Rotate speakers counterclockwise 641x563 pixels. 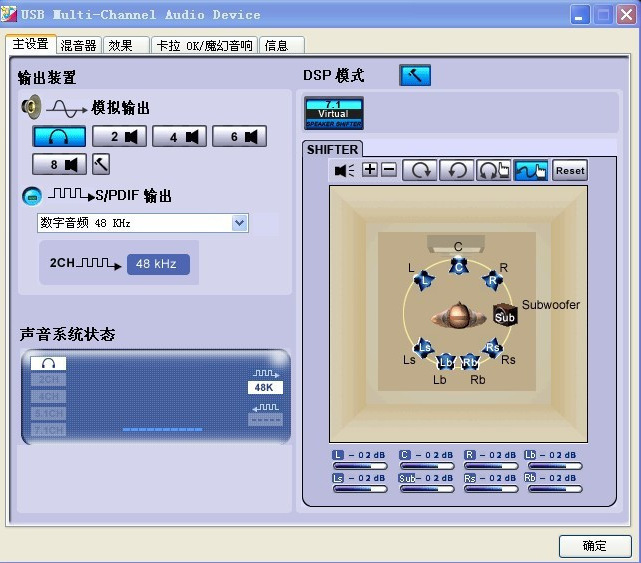(457, 170)
